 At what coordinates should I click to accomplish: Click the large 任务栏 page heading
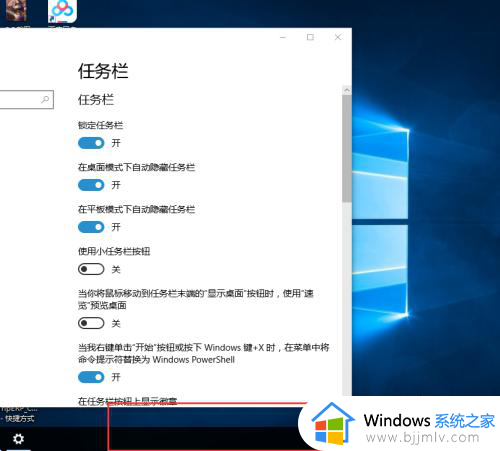(x=103, y=71)
